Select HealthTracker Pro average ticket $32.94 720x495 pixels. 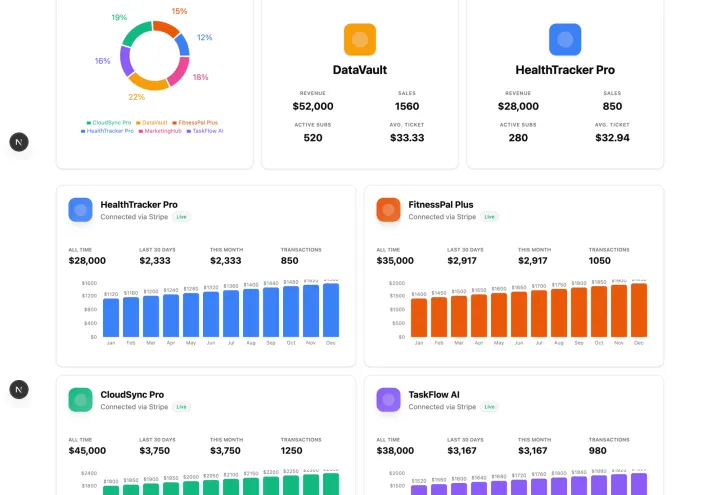tap(612, 138)
